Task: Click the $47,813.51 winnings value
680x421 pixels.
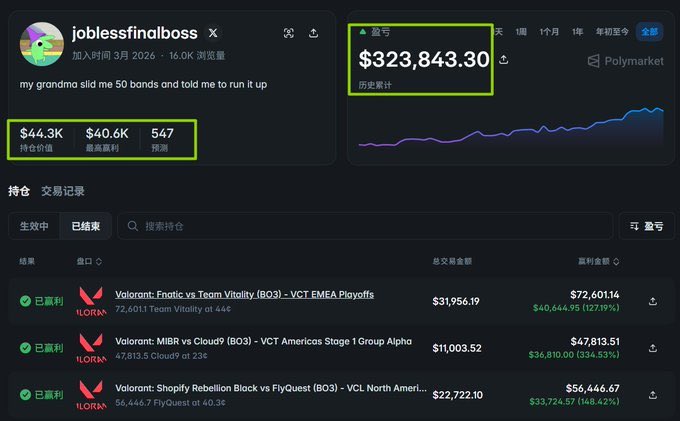Action: pos(595,342)
